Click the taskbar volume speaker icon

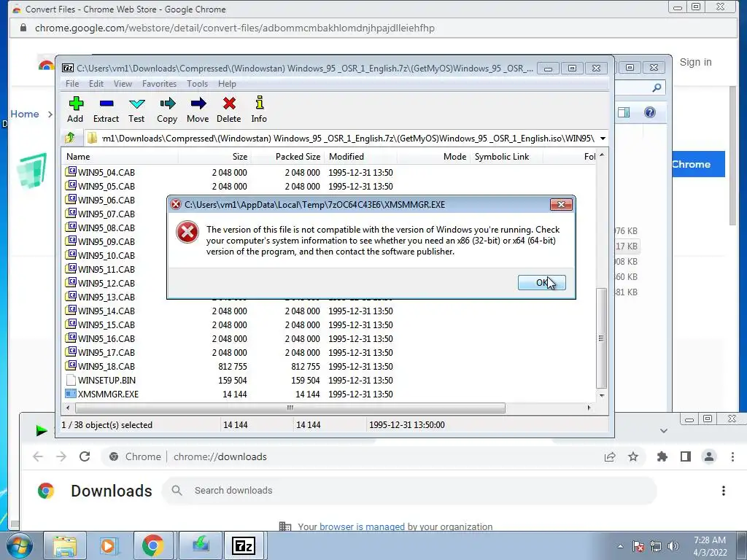tap(673, 546)
